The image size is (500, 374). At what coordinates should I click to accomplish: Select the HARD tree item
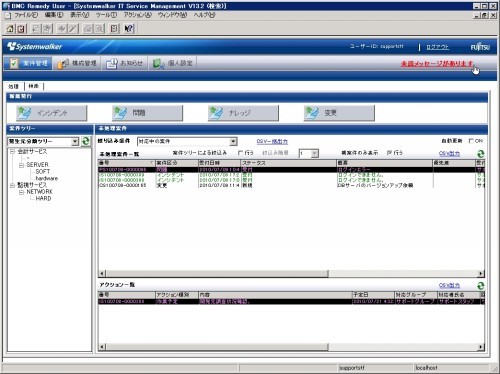coord(43,198)
